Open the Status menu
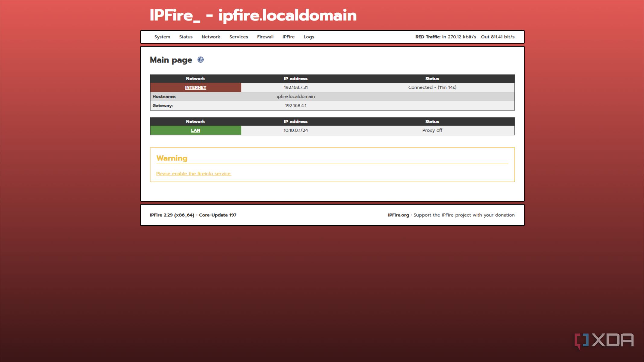Image resolution: width=644 pixels, height=362 pixels. click(x=186, y=37)
